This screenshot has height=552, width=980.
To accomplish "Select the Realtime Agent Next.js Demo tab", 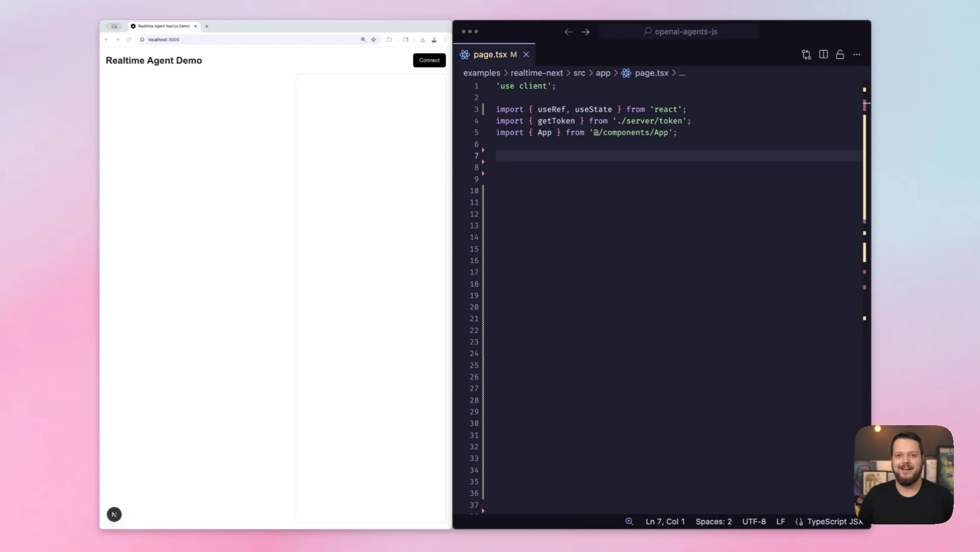I will 164,26.
